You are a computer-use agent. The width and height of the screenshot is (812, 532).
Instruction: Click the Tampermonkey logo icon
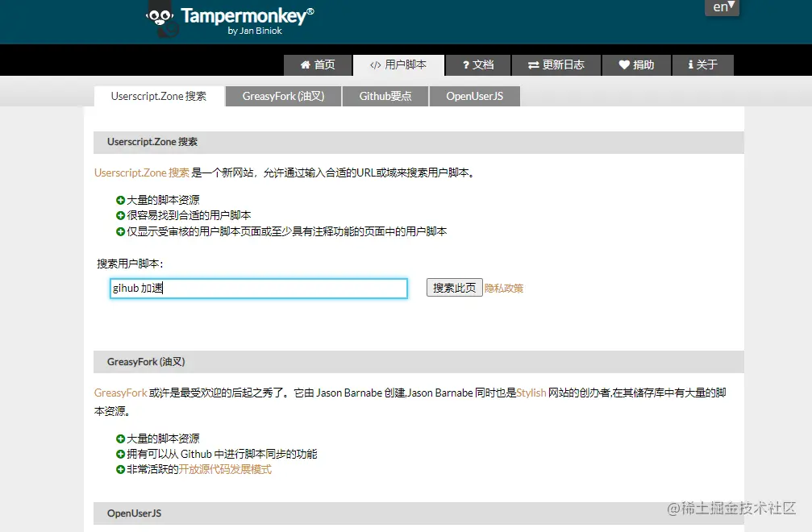click(162, 19)
